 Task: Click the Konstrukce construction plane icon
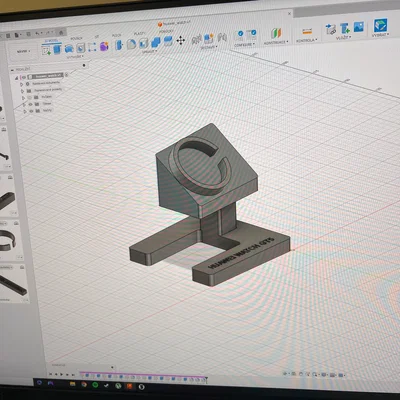point(276,33)
